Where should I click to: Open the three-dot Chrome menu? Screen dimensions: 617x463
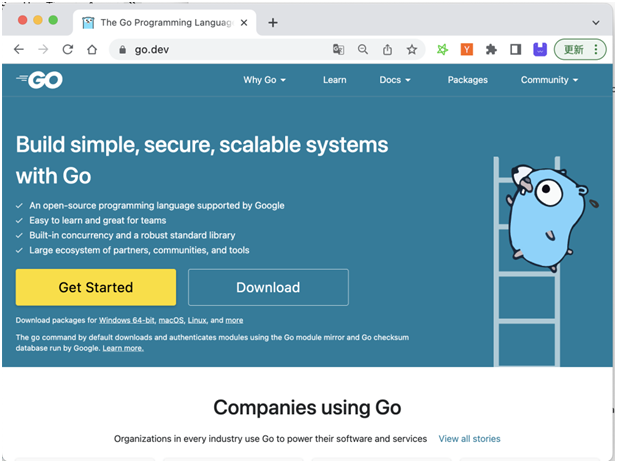596,50
